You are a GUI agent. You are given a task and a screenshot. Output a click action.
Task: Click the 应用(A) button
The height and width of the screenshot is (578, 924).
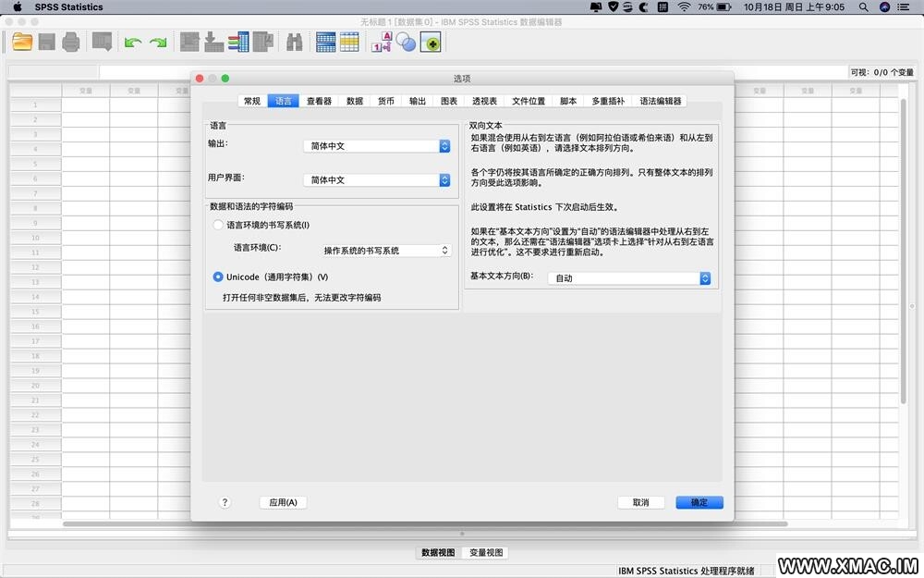pos(283,502)
